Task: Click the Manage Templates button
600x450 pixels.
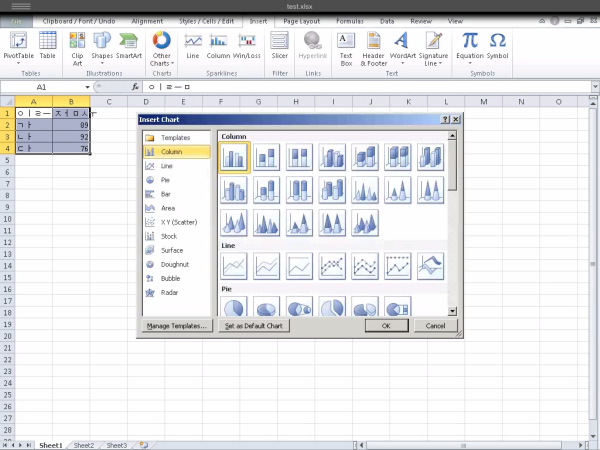Action: pyautogui.click(x=177, y=326)
